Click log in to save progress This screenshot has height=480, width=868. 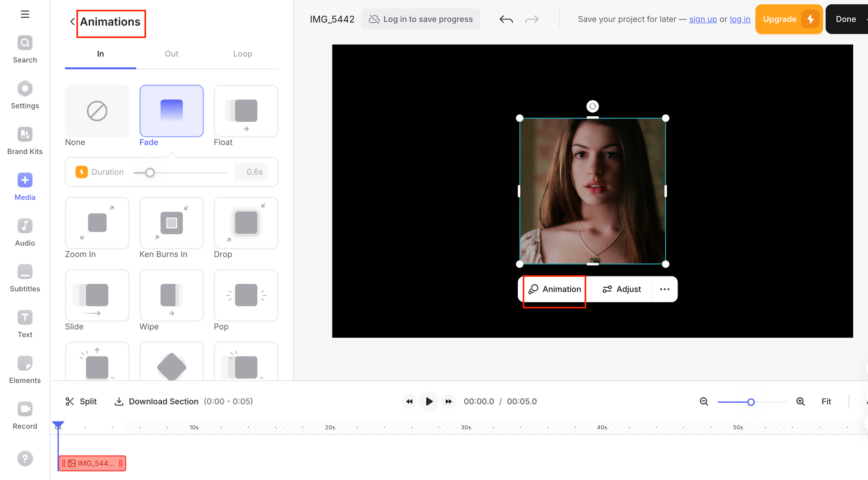[x=421, y=19]
